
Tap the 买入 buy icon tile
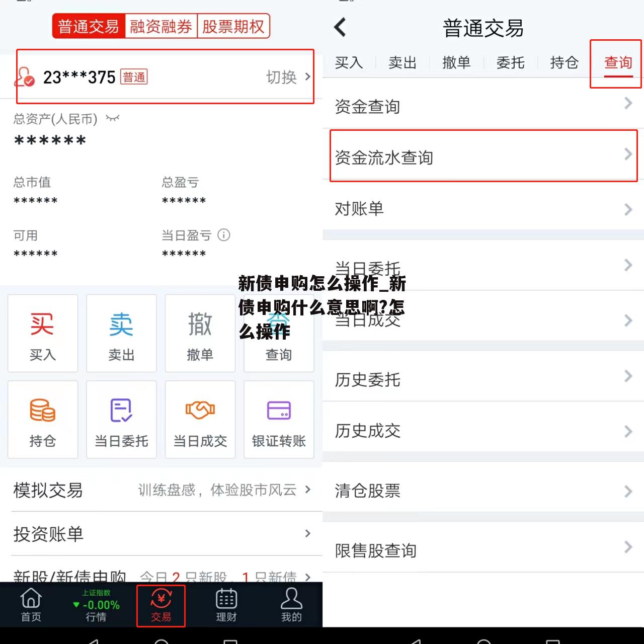[x=43, y=333]
